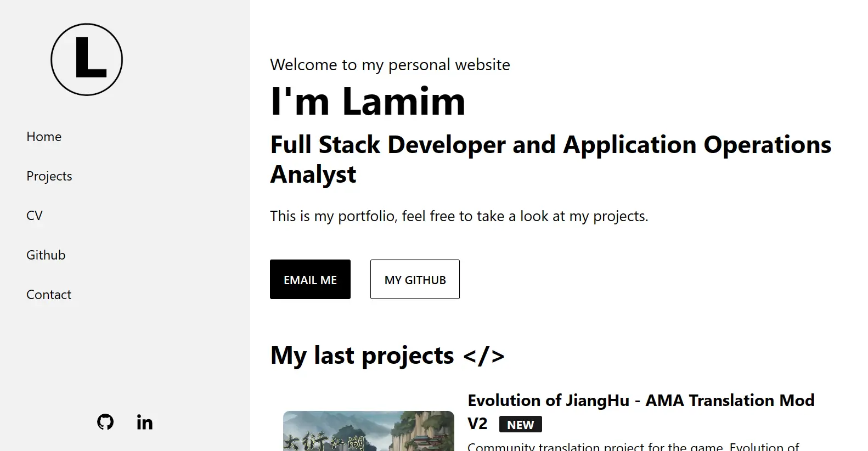Open the Contact page
The image size is (868, 451).
[48, 294]
